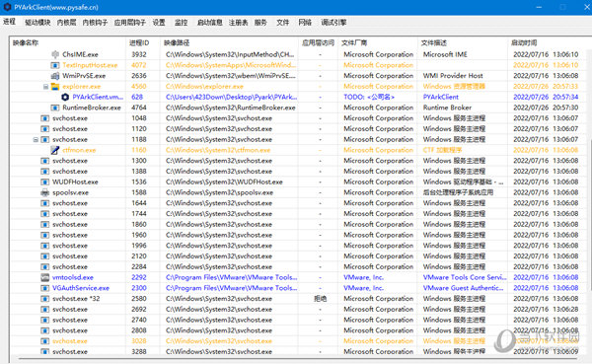Select the 'WMI Provider Host' description
Screen dimensions: 592x364
point(453,76)
